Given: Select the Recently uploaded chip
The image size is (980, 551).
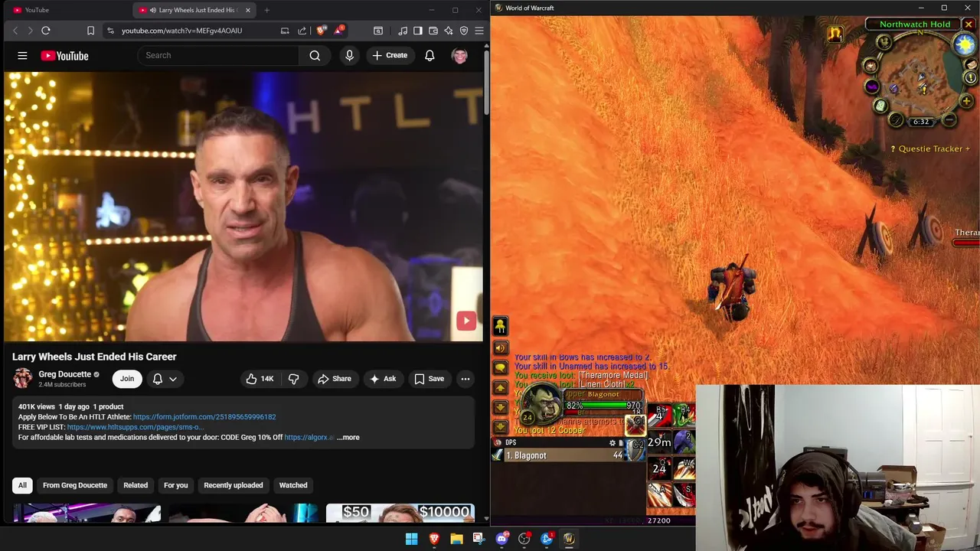Looking at the screenshot, I should (234, 485).
